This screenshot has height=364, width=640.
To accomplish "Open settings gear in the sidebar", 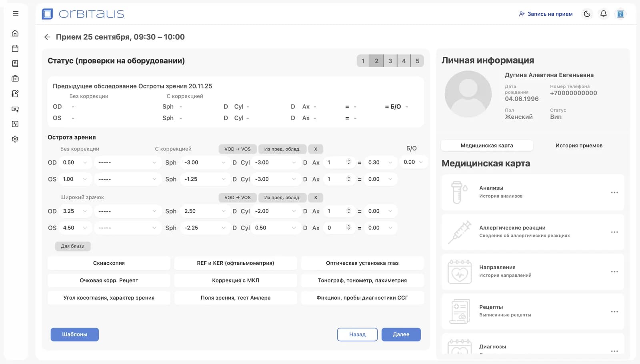I will click(15, 139).
